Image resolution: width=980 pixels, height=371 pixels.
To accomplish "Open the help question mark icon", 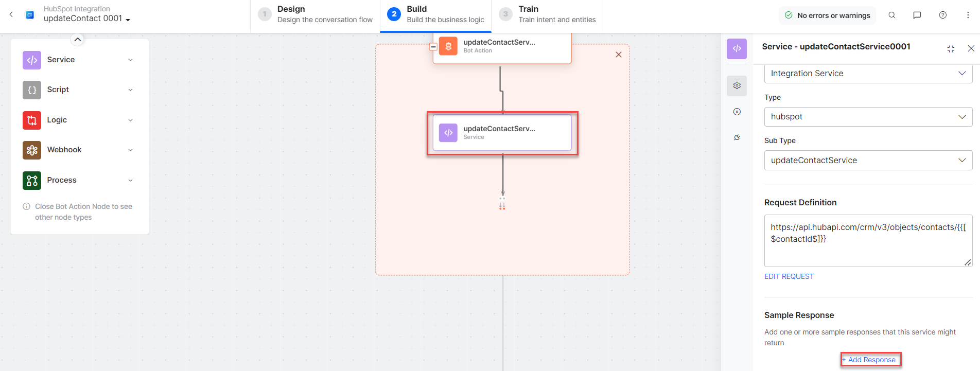I will (942, 15).
